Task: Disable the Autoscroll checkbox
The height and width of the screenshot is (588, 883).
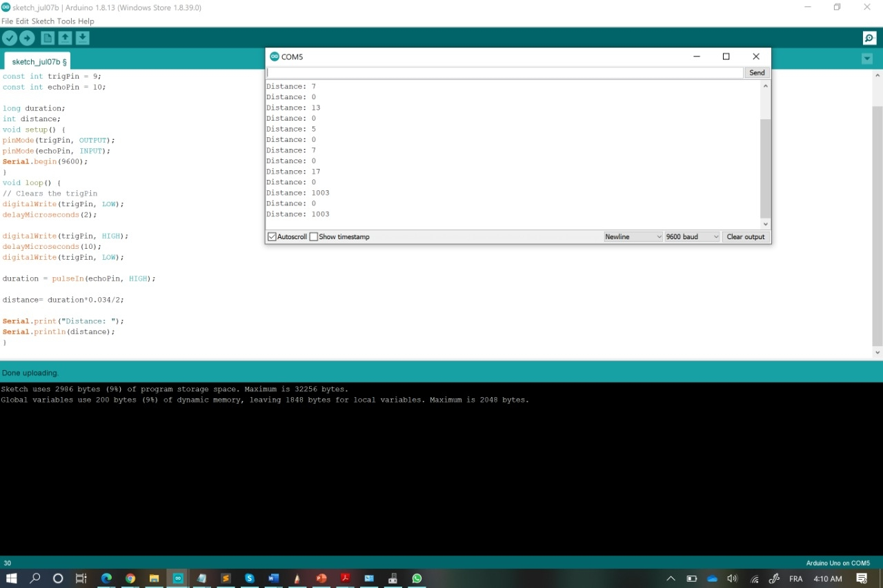Action: (x=272, y=237)
